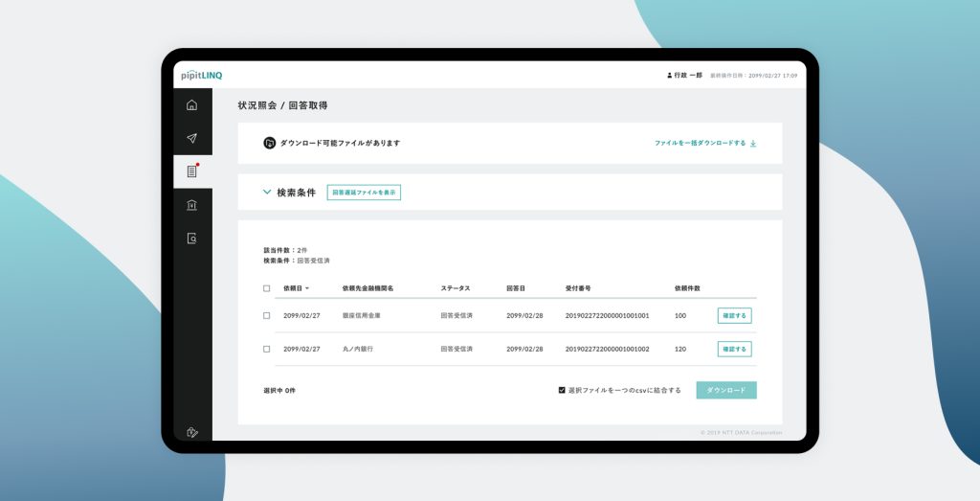This screenshot has width=980, height=501.
Task: Toggle the select-all checkbox in table header
Action: 267,288
